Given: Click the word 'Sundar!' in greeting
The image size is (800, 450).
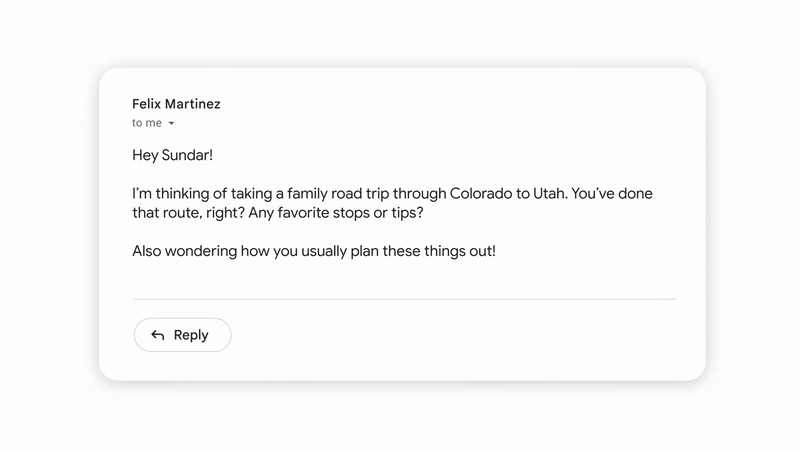Looking at the screenshot, I should (187, 155).
